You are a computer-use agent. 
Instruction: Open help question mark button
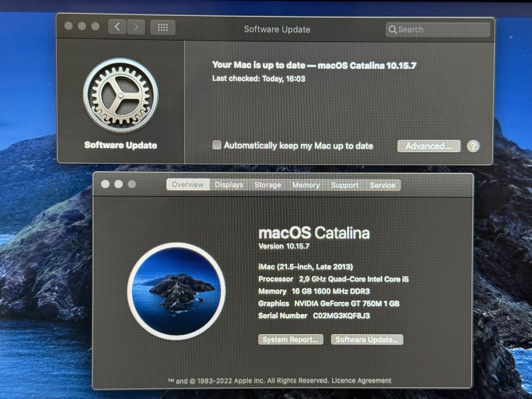pos(473,146)
